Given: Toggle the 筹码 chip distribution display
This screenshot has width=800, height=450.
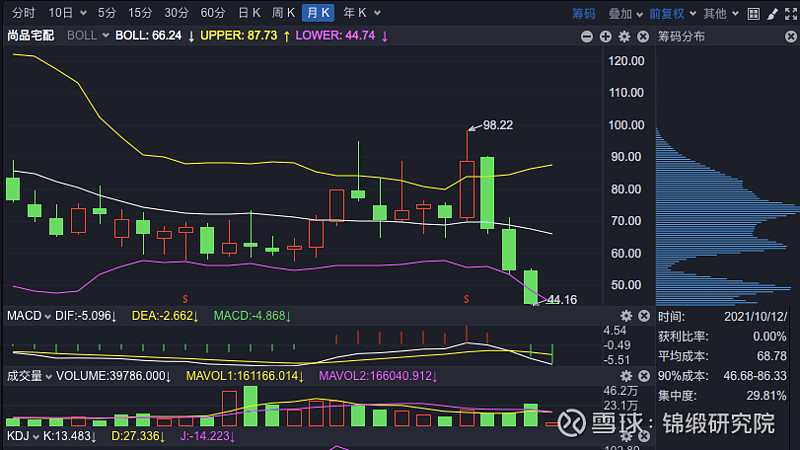Looking at the screenshot, I should (583, 13).
